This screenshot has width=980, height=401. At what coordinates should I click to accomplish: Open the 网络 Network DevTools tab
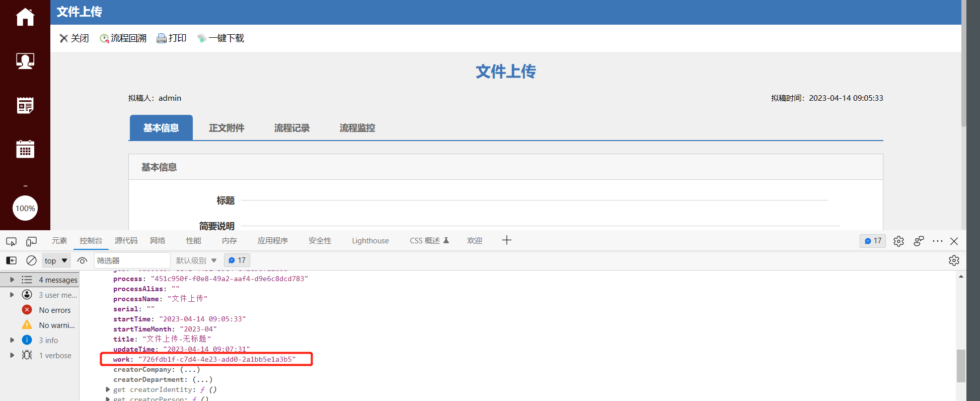pyautogui.click(x=158, y=241)
